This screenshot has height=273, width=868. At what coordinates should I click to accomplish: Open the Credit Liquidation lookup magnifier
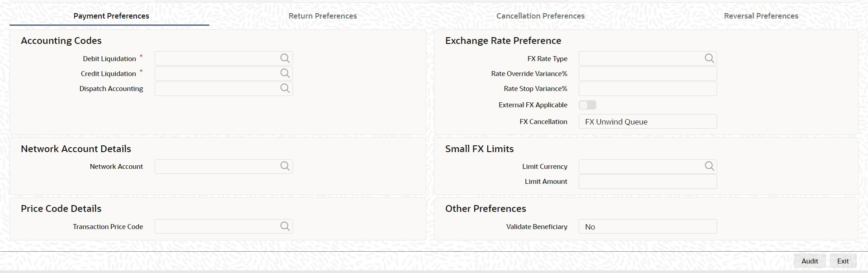tap(285, 73)
